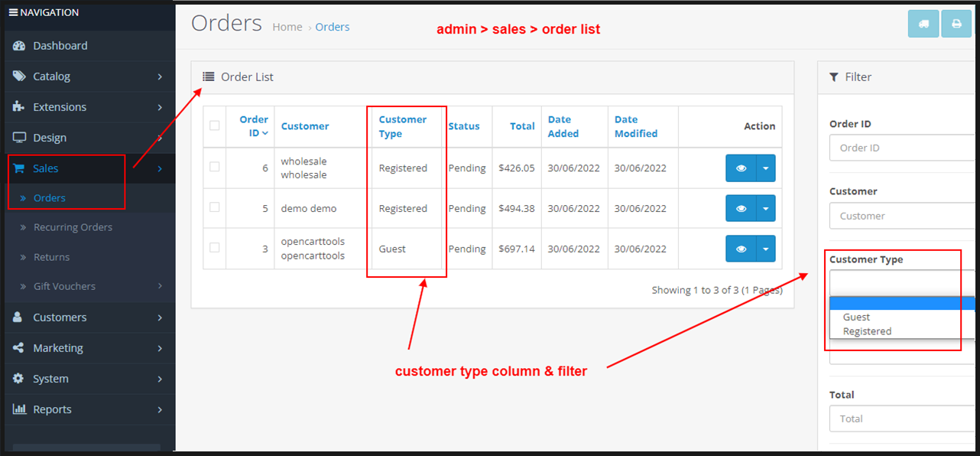This screenshot has width=980, height=456.
Task: Click the Dashboard icon in the sidebar
Action: pyautogui.click(x=19, y=46)
